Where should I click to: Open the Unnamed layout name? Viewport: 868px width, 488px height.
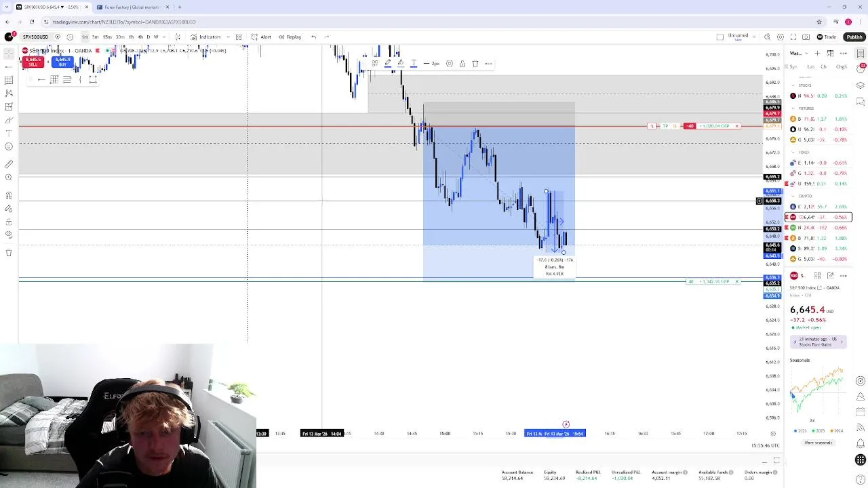pyautogui.click(x=738, y=36)
